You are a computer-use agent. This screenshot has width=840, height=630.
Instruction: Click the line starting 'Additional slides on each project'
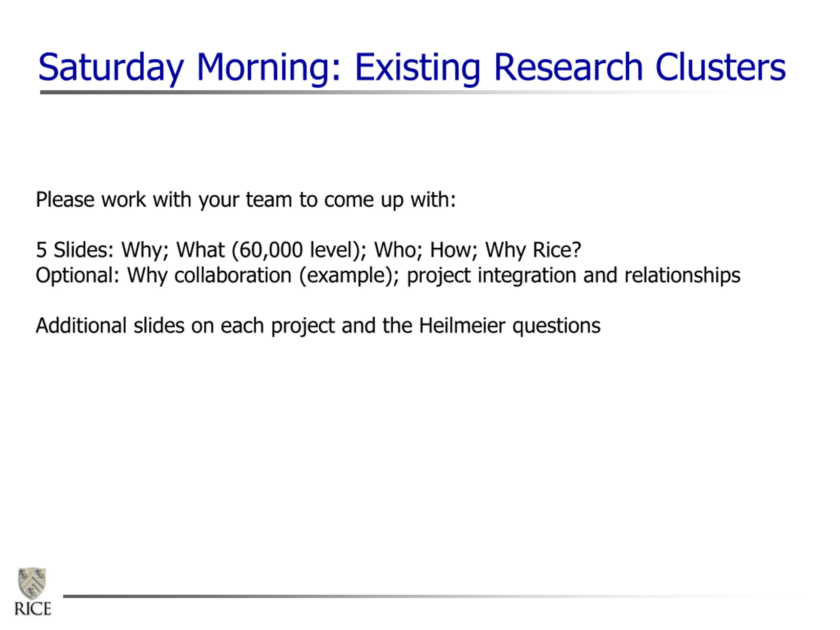(318, 326)
